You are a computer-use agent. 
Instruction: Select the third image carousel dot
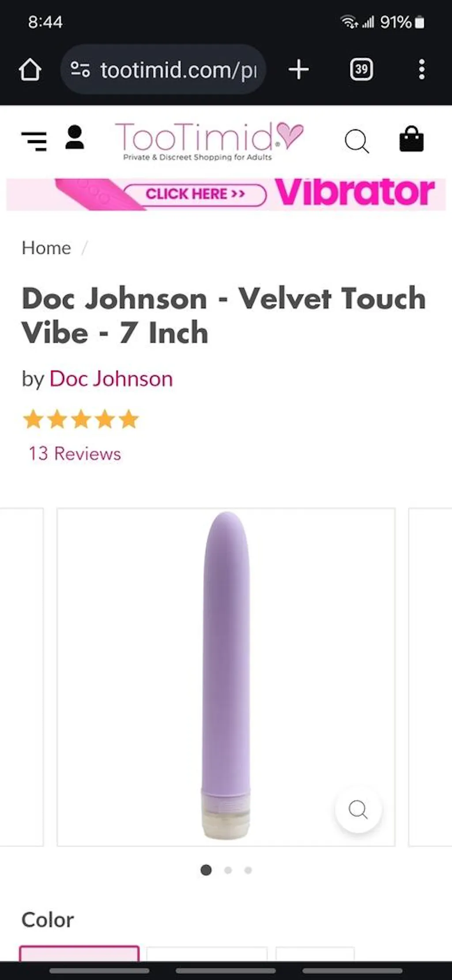coord(248,870)
